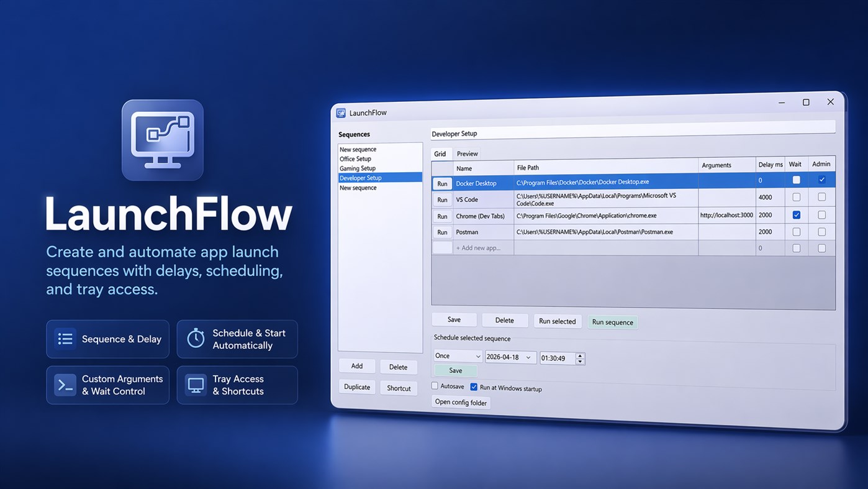Select the first New sequence entry
This screenshot has width=868, height=489.
click(x=380, y=149)
